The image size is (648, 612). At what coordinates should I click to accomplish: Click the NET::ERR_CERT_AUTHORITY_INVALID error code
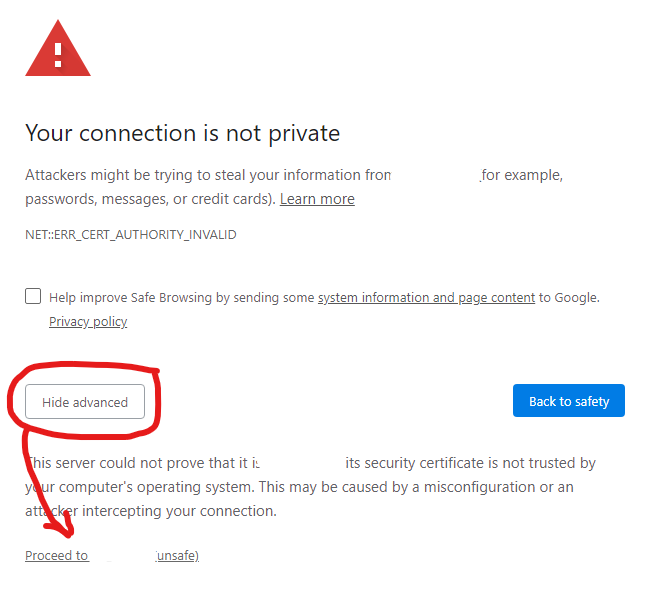[131, 235]
